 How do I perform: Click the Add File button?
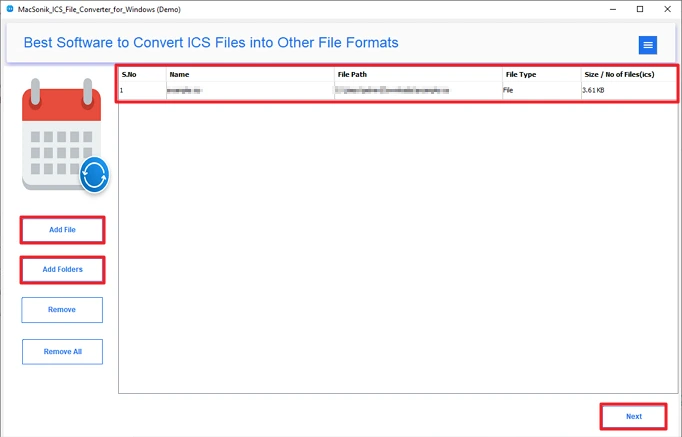pos(62,230)
